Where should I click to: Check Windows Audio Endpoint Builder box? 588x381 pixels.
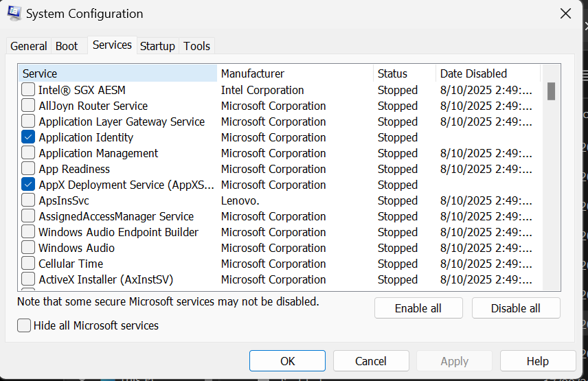(x=28, y=232)
